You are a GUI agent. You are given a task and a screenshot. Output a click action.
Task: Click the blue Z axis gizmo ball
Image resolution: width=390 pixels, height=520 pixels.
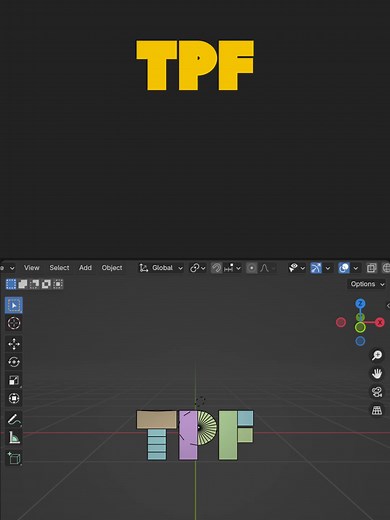360,304
